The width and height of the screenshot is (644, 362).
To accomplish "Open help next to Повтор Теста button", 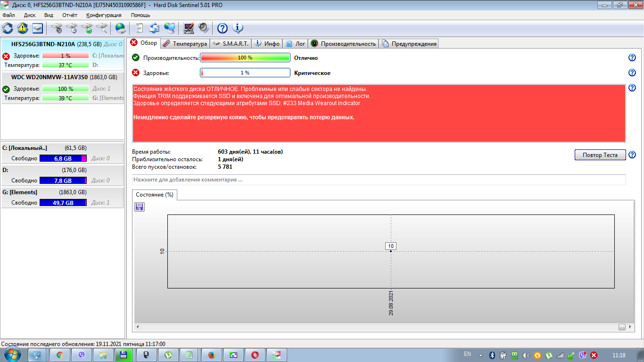I will point(632,155).
